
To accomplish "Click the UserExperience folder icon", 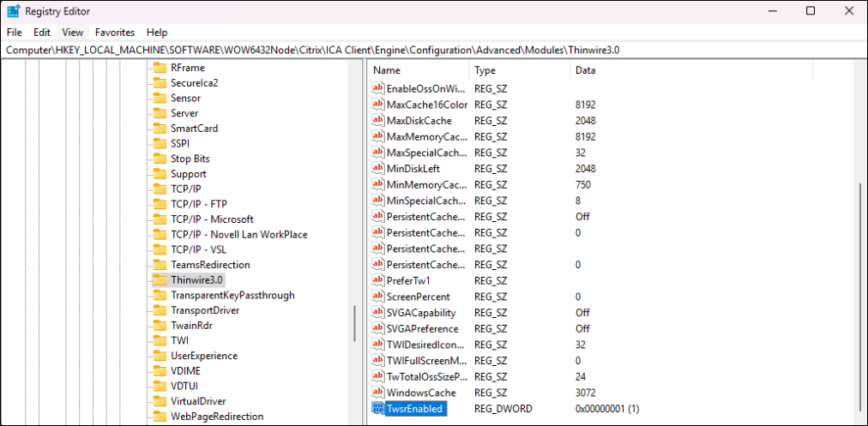I will [160, 356].
